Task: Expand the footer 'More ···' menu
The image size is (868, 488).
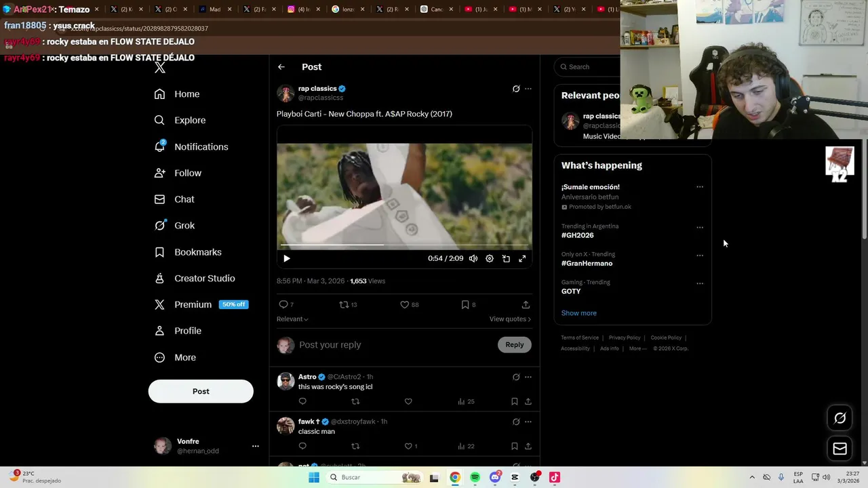Action: pos(638,348)
